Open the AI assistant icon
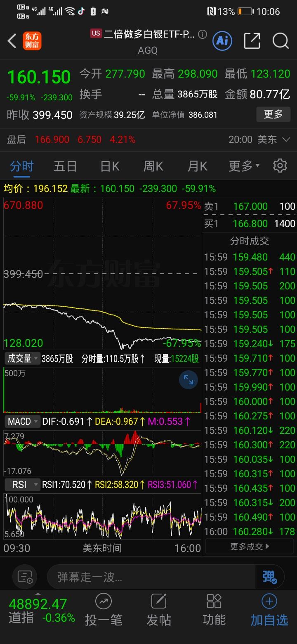The image size is (297, 644). [222, 40]
